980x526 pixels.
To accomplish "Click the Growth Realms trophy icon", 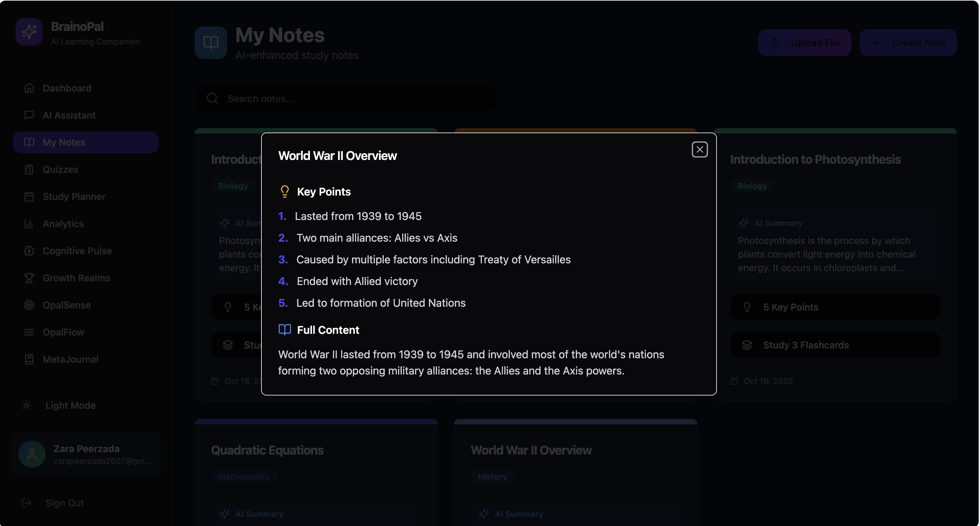I will (29, 278).
